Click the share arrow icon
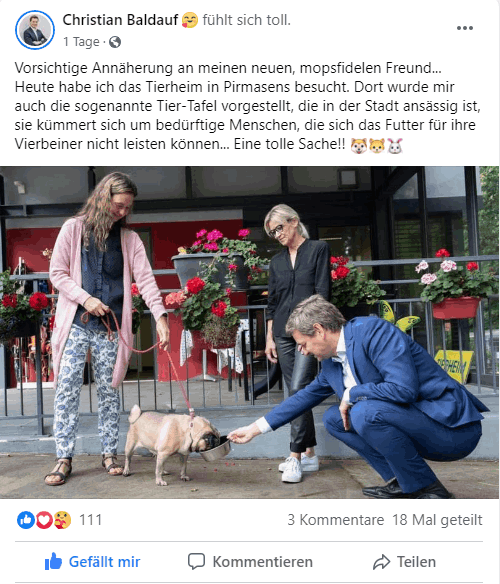Screen dimensions: 500x584 (382, 562)
